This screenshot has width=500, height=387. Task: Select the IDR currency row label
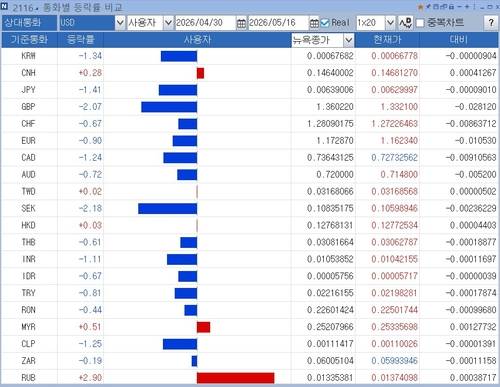click(x=28, y=276)
